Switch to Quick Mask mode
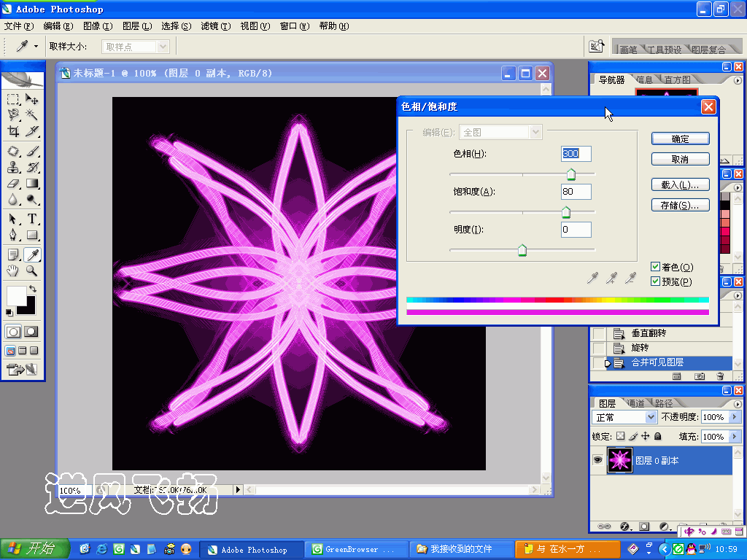747x560 pixels. click(31, 332)
